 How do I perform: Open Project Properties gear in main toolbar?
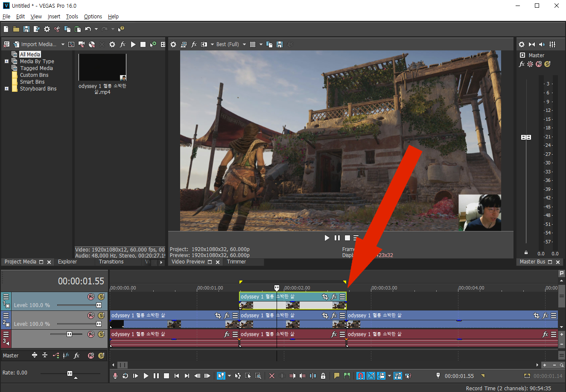tap(47, 29)
